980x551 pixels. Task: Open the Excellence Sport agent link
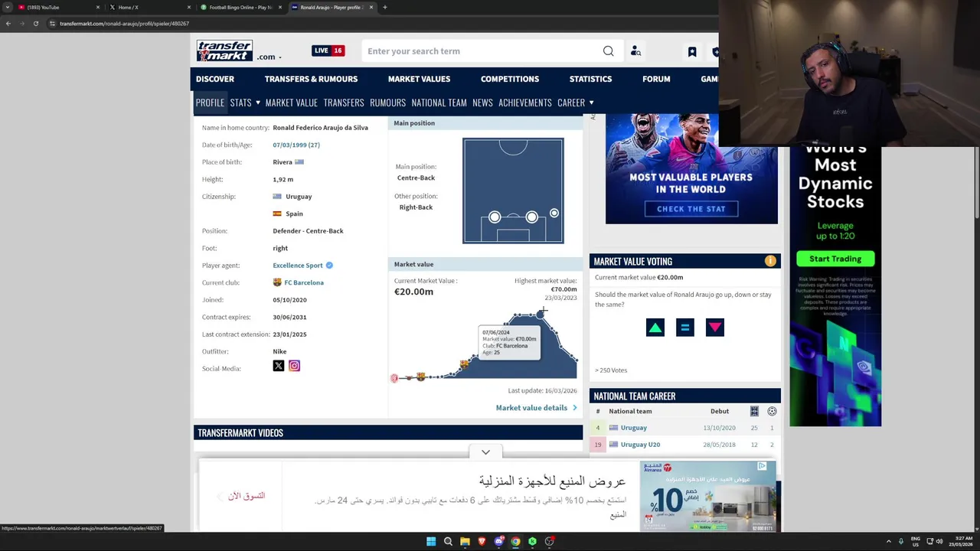(x=298, y=266)
